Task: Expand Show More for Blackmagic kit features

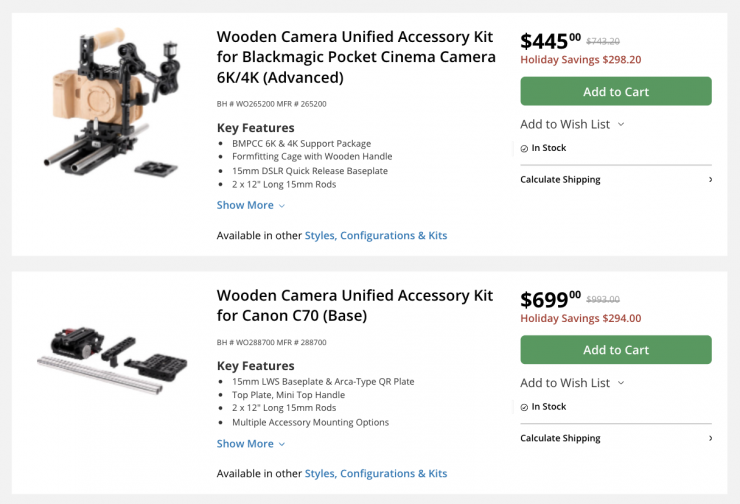Action: click(x=251, y=205)
